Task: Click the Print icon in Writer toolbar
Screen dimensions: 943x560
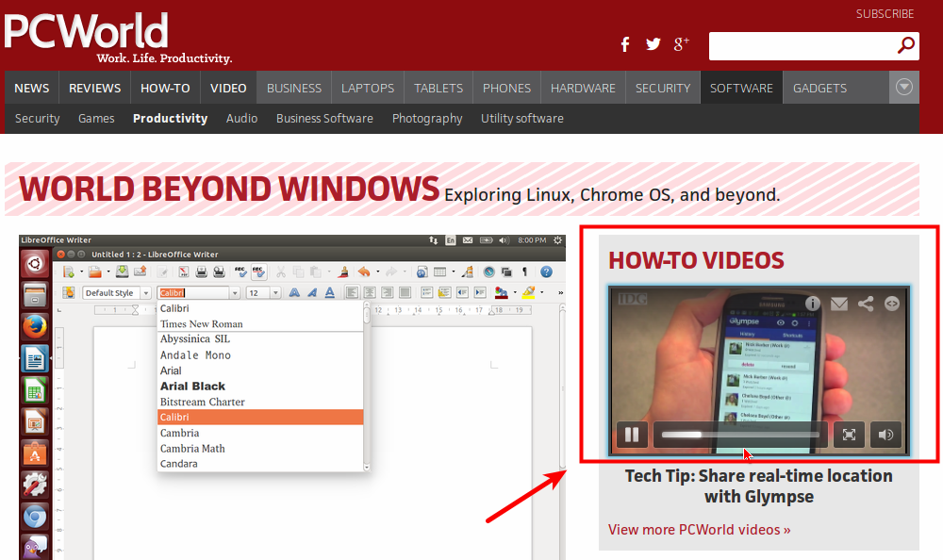Action: (202, 272)
